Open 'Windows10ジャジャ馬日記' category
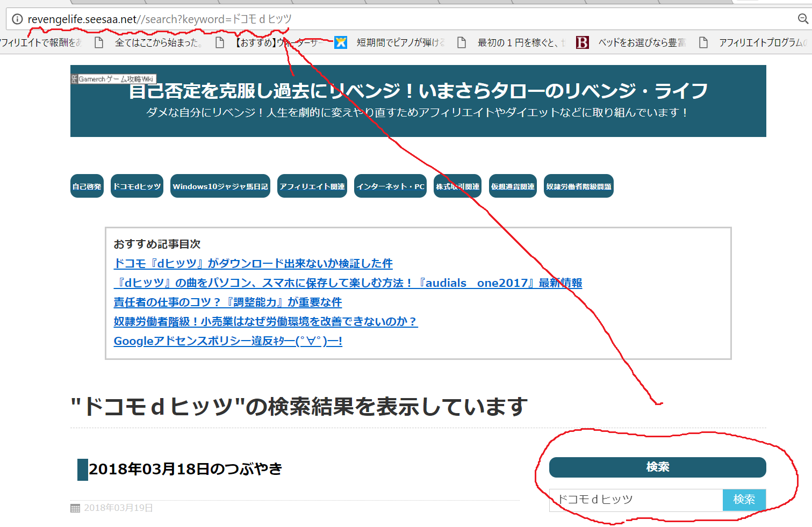812x527 pixels. (x=220, y=186)
